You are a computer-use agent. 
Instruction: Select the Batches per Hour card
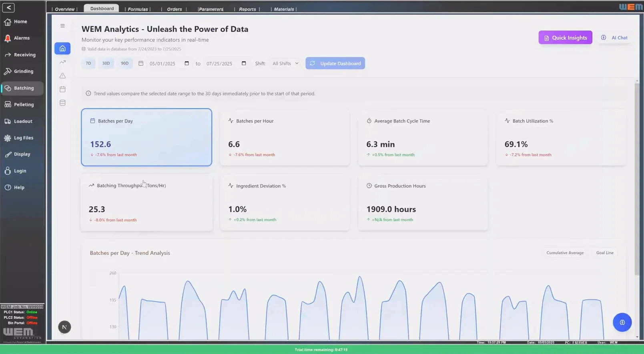click(285, 137)
